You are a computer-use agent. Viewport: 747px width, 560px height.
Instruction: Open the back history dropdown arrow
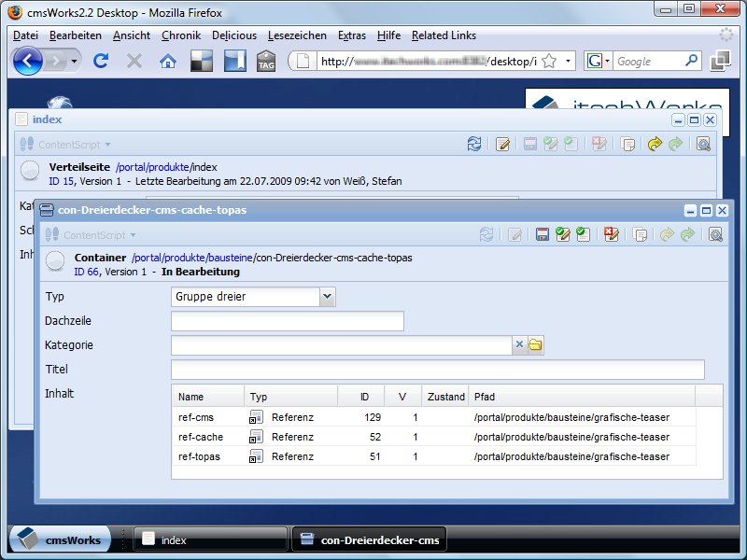(74, 61)
